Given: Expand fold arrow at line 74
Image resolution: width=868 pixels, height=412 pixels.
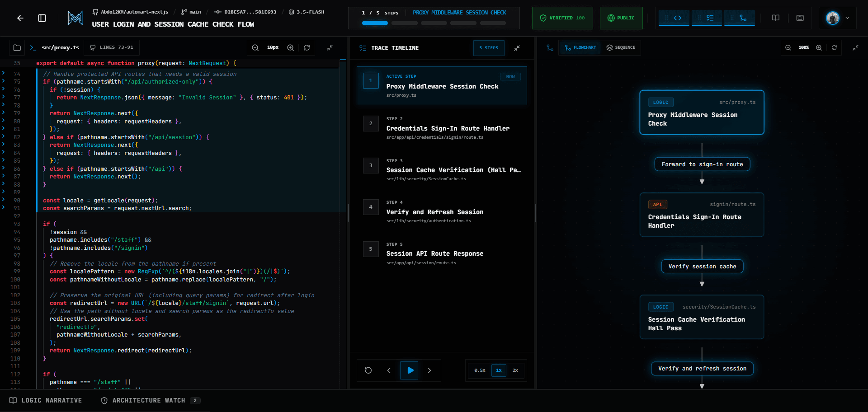Looking at the screenshot, I should (4, 73).
